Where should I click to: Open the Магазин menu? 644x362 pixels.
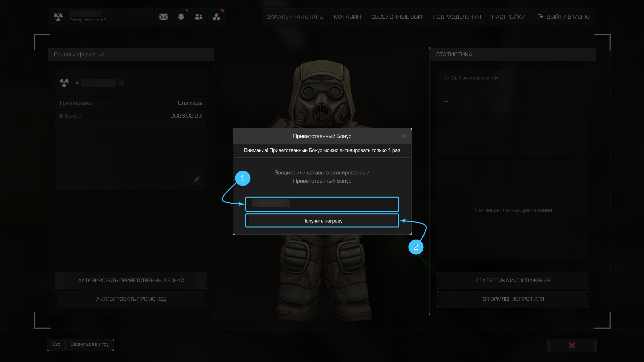[x=347, y=17]
